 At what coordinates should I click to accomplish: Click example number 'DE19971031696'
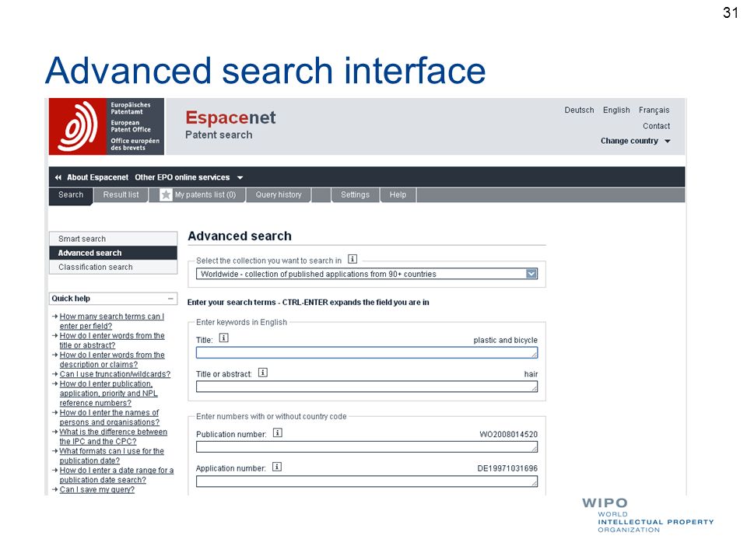coord(507,468)
